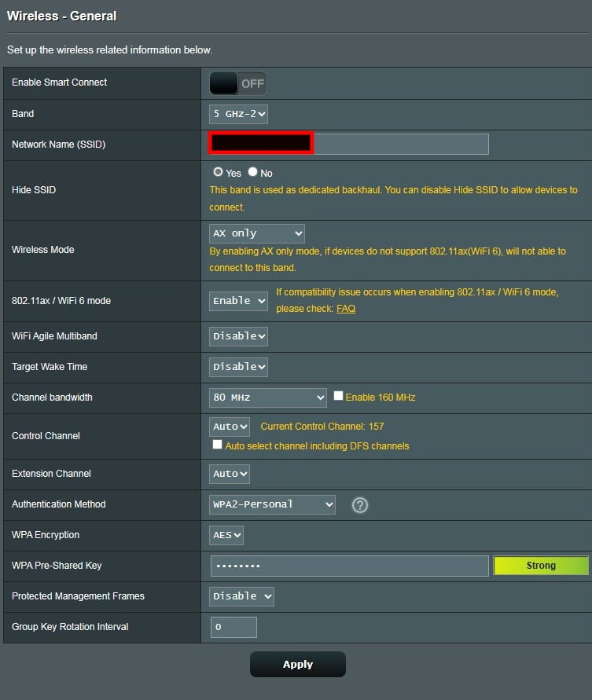Viewport: 592px width, 700px height.
Task: Click the WPA Pre-Shared Key field
Action: pyautogui.click(x=349, y=566)
